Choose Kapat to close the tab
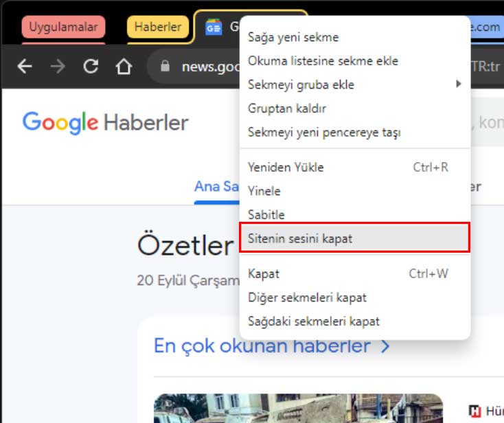Screen dimensions: 504x423 [355, 274]
